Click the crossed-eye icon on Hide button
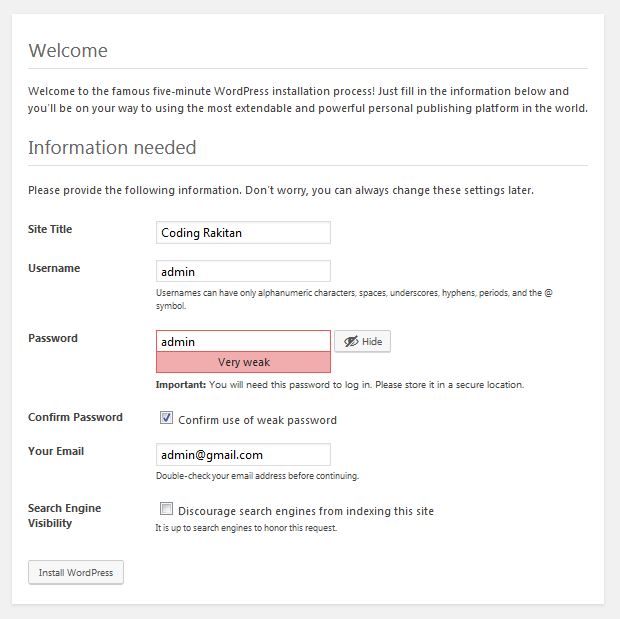Screen dimensions: 620x619 point(351,341)
